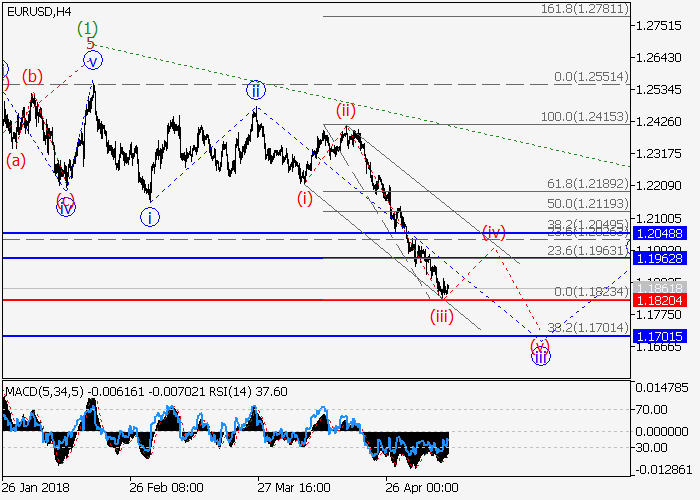Select the red (iv) projected wave label
The height and width of the screenshot is (500, 700).
tap(494, 232)
